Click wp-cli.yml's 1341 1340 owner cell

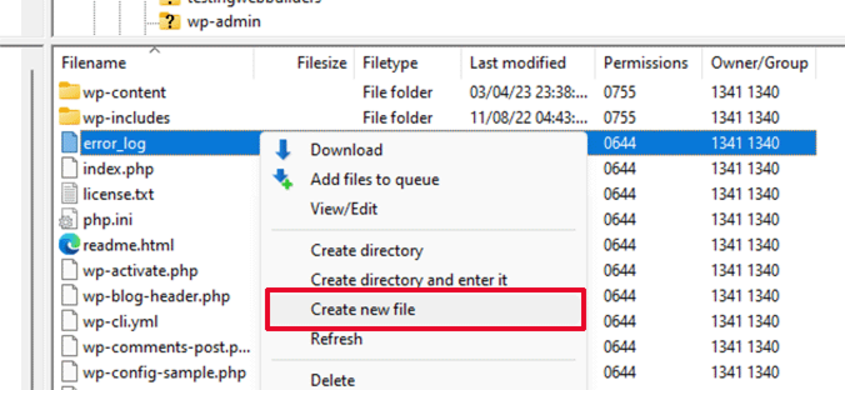[x=745, y=322]
